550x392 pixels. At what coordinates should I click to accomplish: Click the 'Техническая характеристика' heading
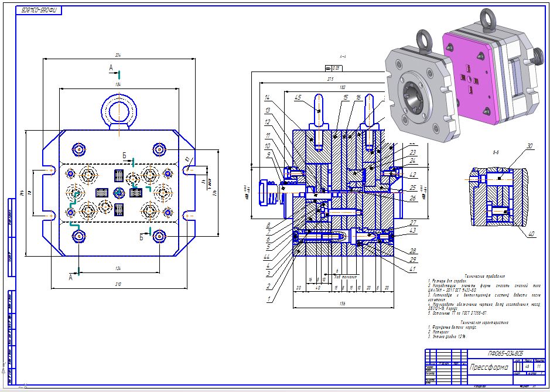(x=484, y=322)
